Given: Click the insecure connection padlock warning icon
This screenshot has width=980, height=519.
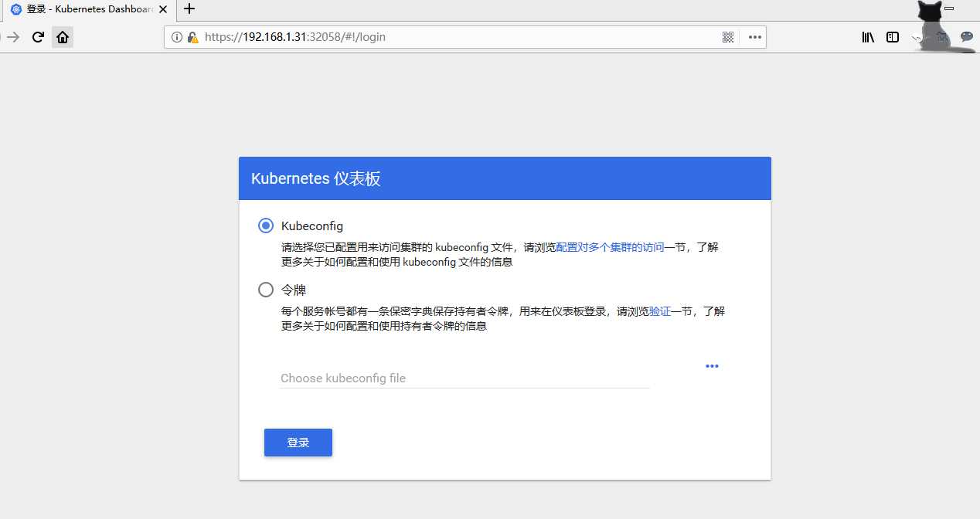Looking at the screenshot, I should 192,37.
